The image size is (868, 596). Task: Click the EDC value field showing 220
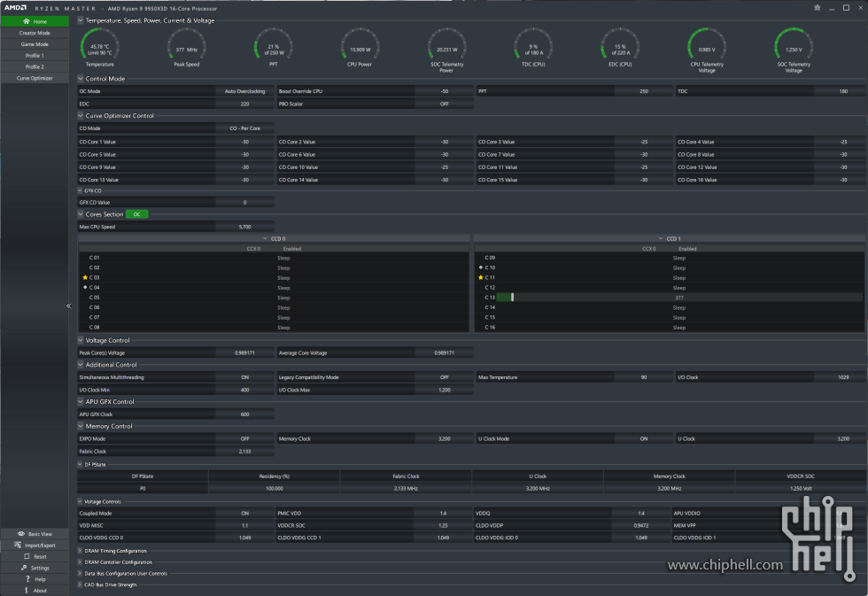[244, 104]
